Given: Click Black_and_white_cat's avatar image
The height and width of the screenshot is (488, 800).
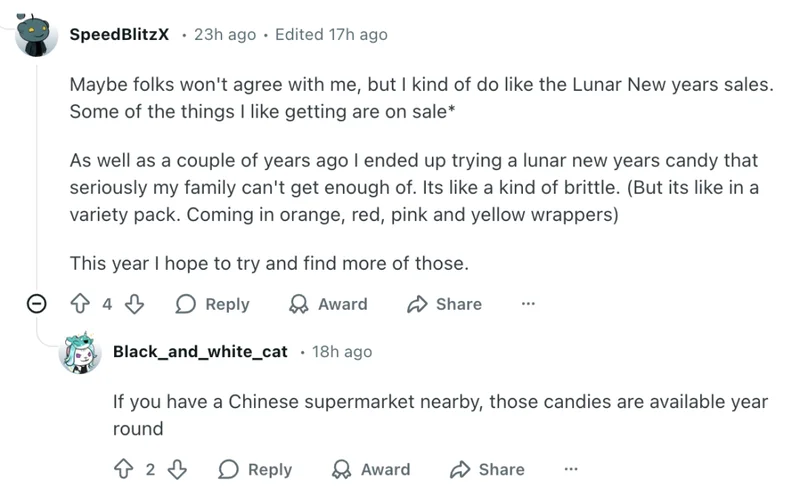Looking at the screenshot, I should coord(80,353).
